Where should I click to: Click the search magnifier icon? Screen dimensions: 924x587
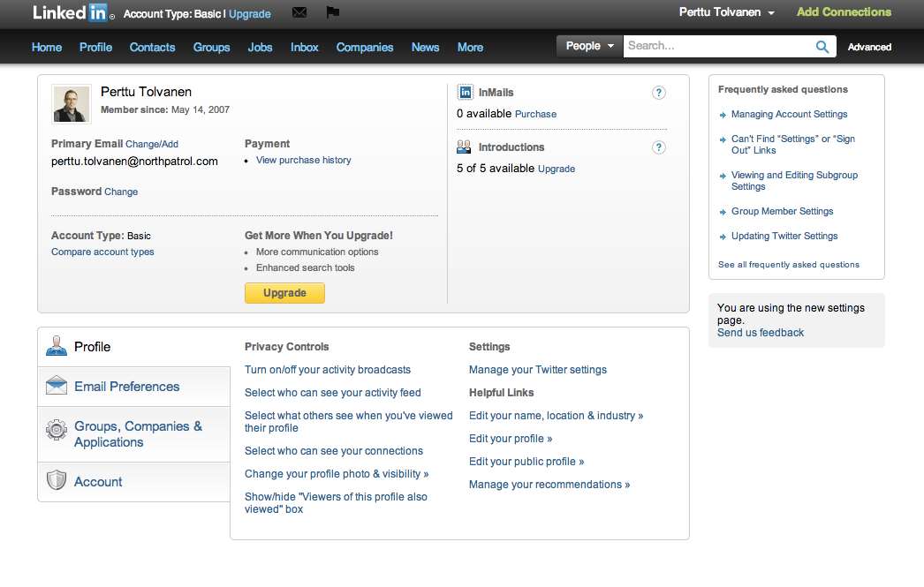point(822,47)
